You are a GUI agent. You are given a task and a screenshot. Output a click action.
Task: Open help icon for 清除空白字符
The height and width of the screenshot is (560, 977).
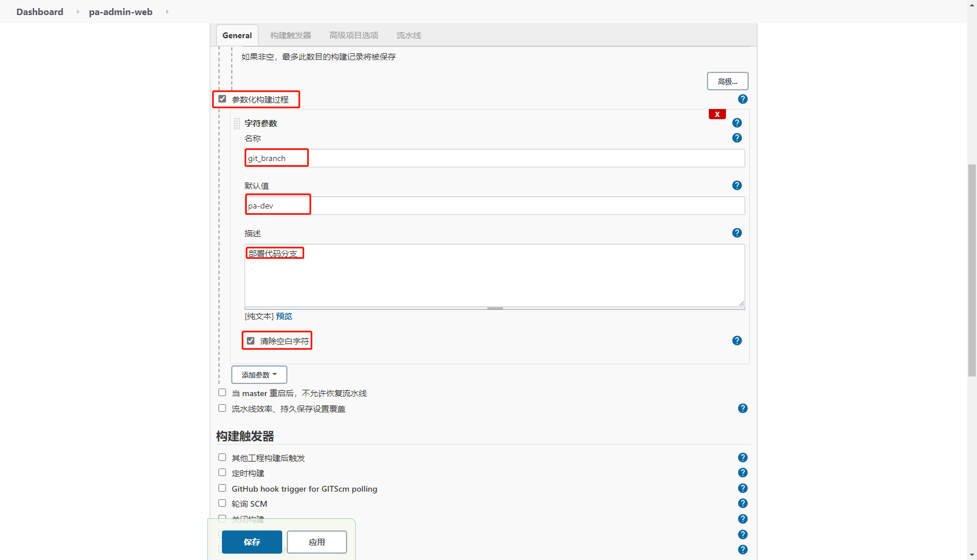pos(737,341)
